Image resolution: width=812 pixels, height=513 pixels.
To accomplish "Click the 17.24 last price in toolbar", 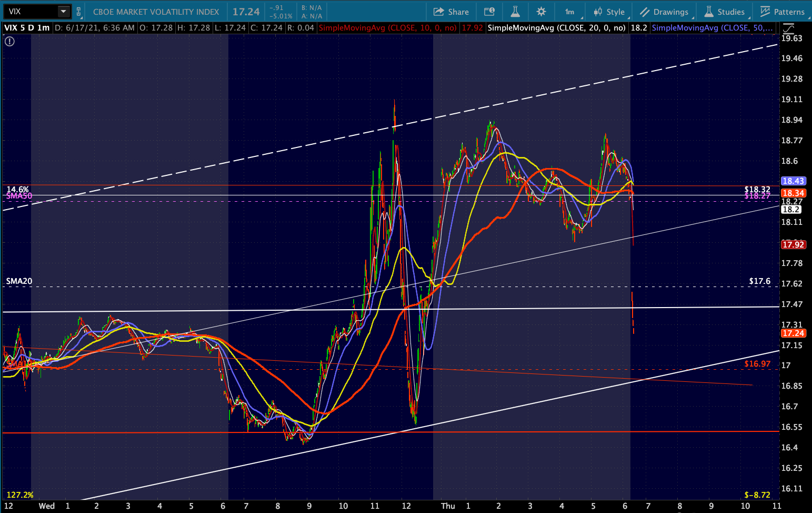I will coord(246,12).
